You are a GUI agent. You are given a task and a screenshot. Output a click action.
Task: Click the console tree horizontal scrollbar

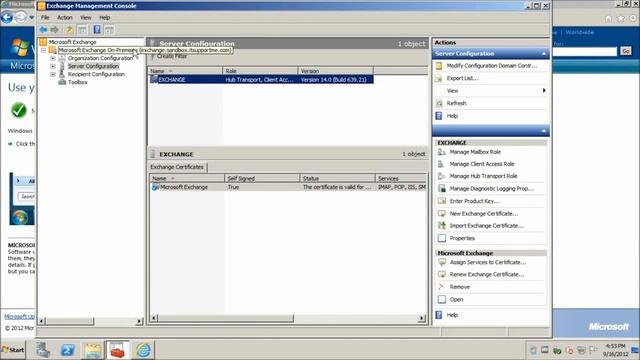click(70, 322)
